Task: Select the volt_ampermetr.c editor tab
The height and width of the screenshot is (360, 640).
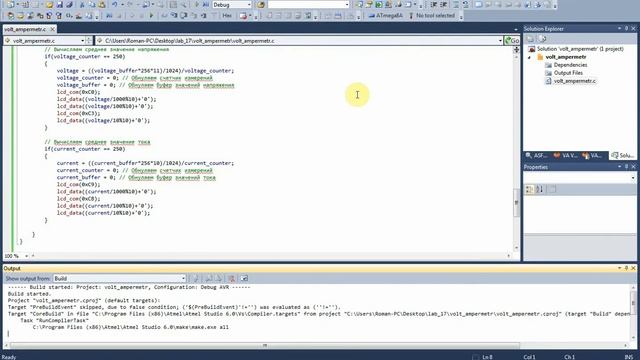Action: coord(25,29)
